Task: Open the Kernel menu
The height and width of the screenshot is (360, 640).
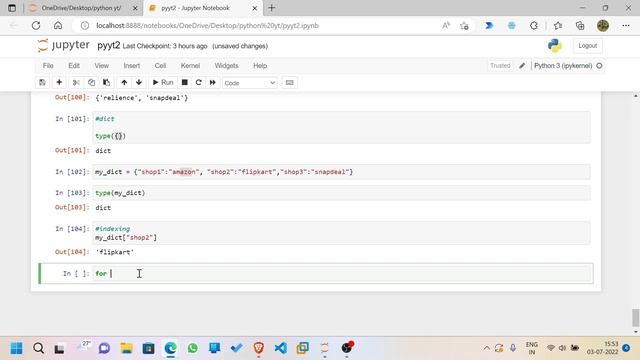Action: [190, 66]
